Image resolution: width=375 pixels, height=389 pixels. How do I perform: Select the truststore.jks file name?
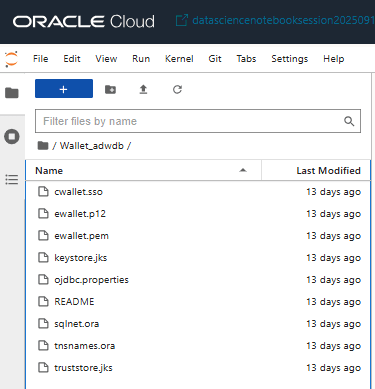tap(83, 368)
